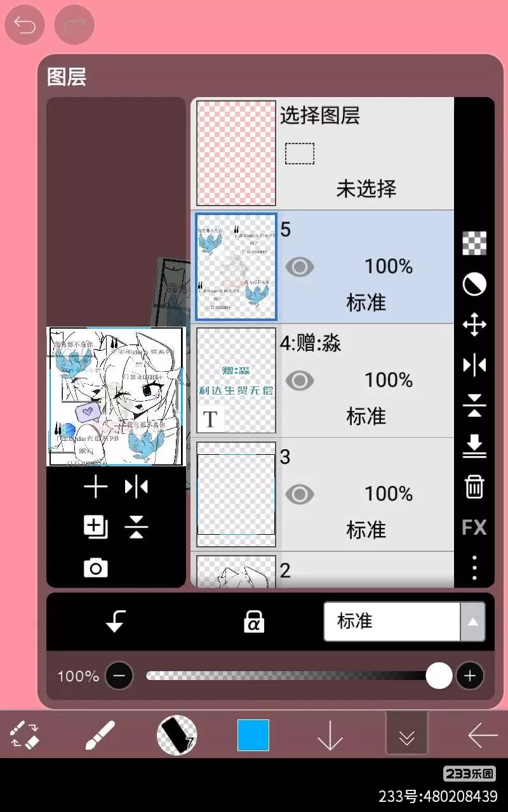Duplicate layer with the add-copy icon
The height and width of the screenshot is (812, 508).
(96, 527)
